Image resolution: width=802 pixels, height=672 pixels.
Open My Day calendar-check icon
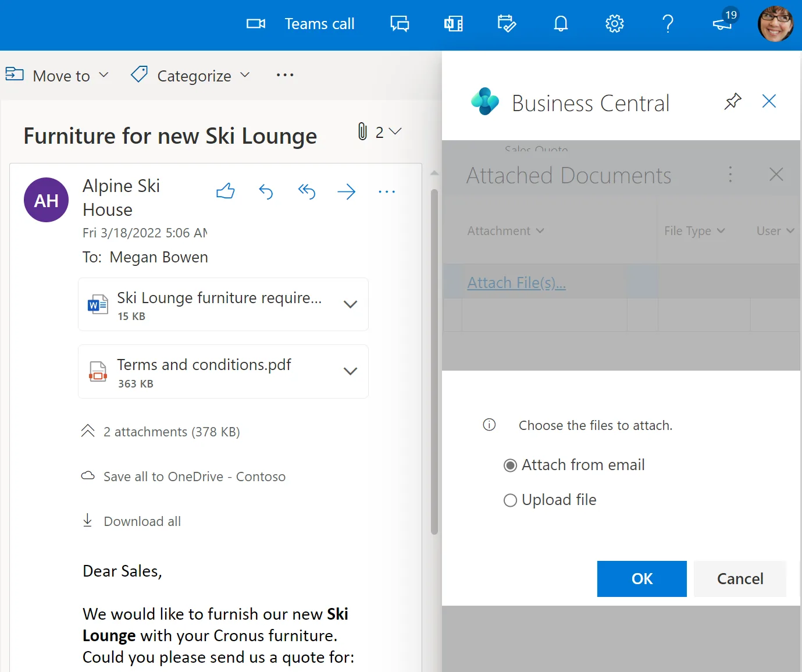507,24
